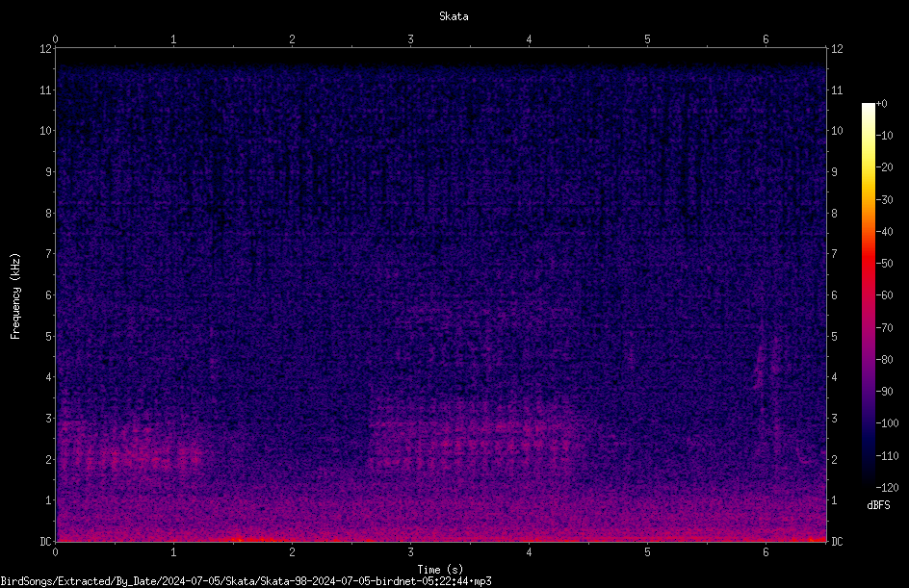
Task: Click the '12' label on the left frequency axis
Action: pyautogui.click(x=46, y=49)
